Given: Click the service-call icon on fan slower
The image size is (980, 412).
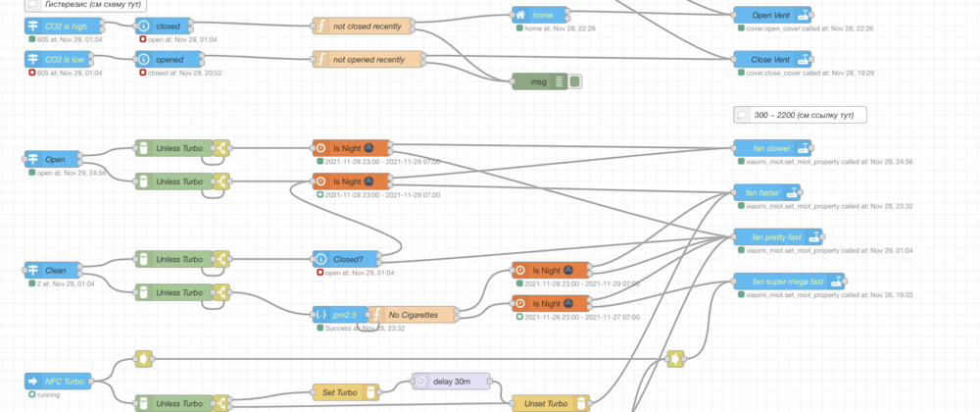Looking at the screenshot, I should coord(804,148).
